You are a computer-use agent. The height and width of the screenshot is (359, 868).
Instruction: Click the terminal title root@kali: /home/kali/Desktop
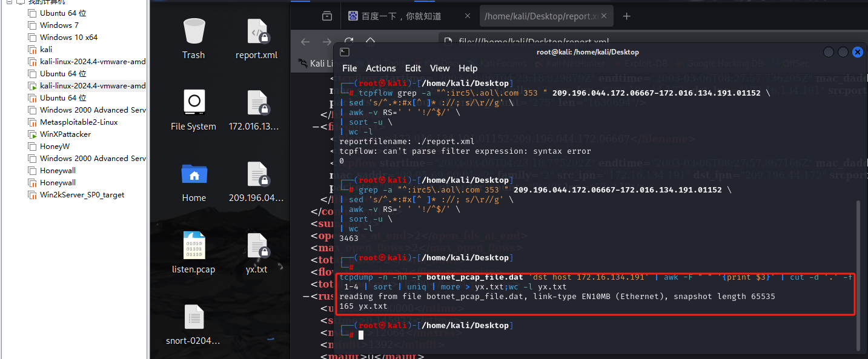588,52
